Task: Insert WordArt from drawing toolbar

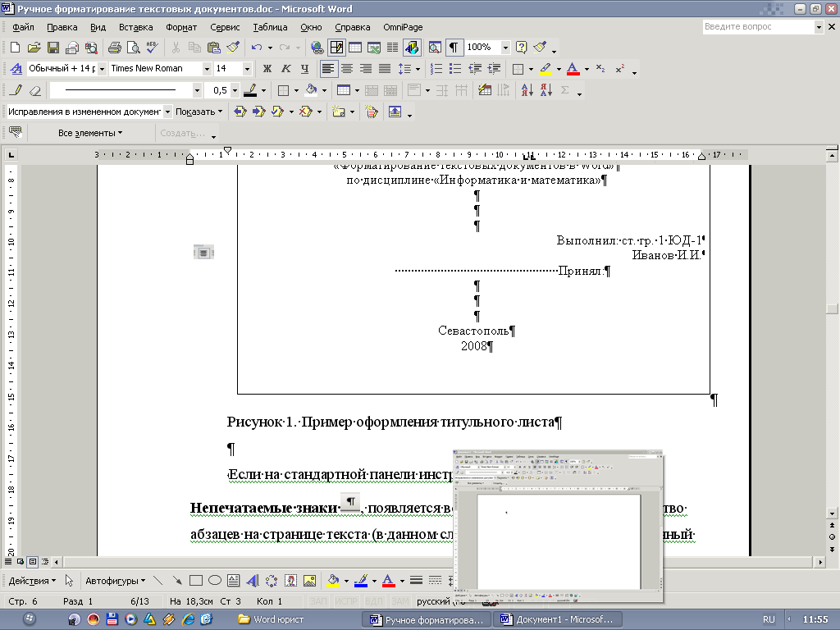Action: [253, 581]
